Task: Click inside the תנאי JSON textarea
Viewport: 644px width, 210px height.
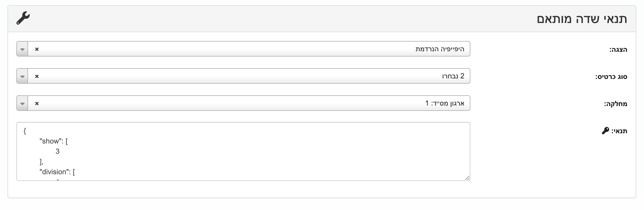Action: pos(243,152)
